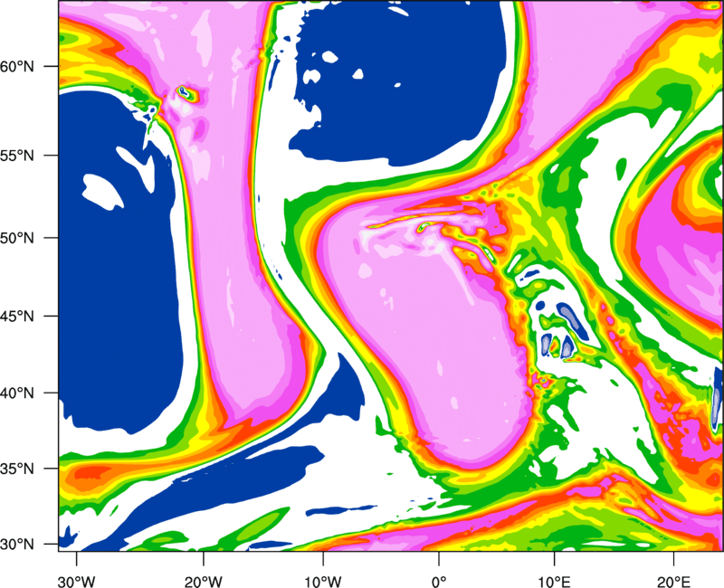Click the 10°W longitude label

tap(323, 582)
